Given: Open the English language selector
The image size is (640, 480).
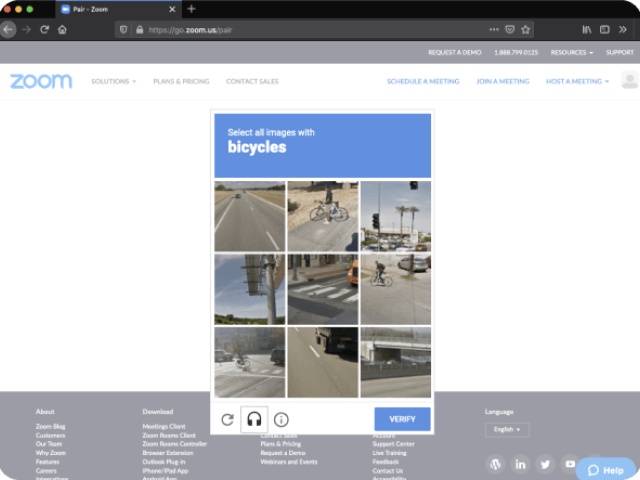Looking at the screenshot, I should (505, 429).
